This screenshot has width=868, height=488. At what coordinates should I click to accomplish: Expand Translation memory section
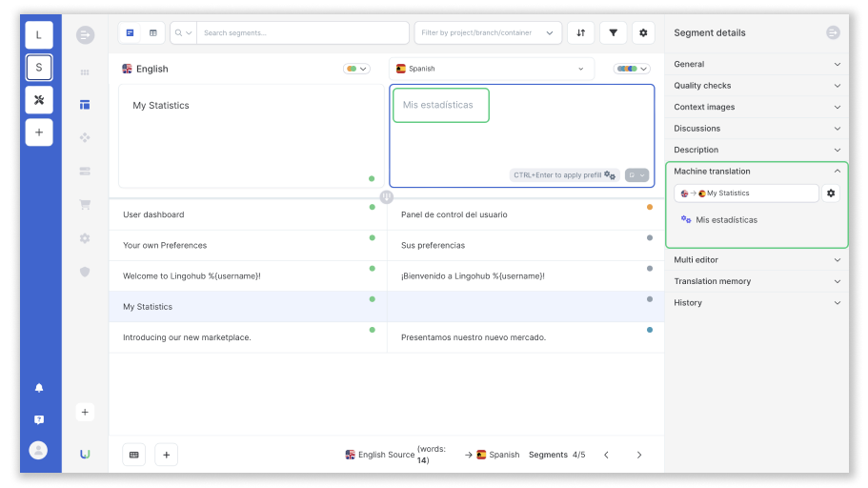(x=757, y=281)
